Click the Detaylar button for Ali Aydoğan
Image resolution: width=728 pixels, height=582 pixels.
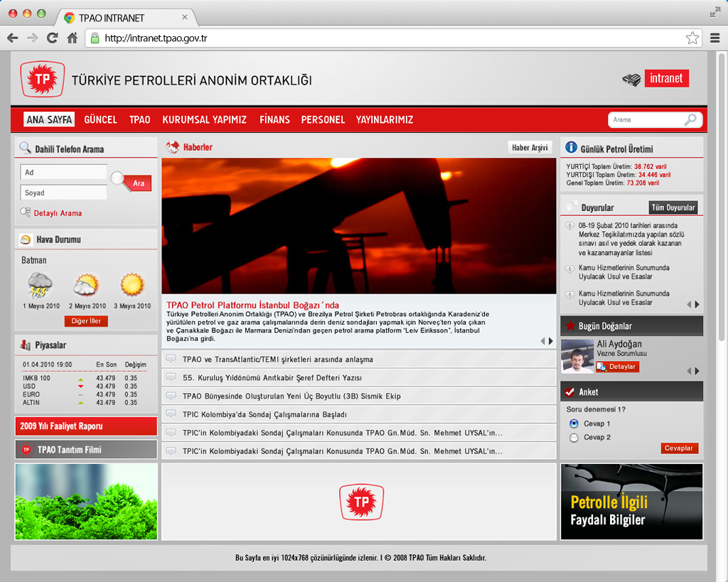pyautogui.click(x=618, y=367)
